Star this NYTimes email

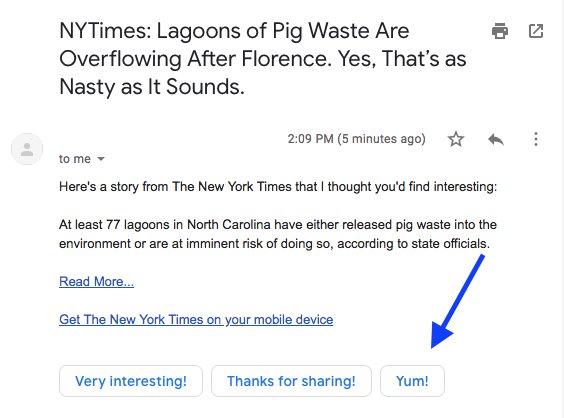456,139
